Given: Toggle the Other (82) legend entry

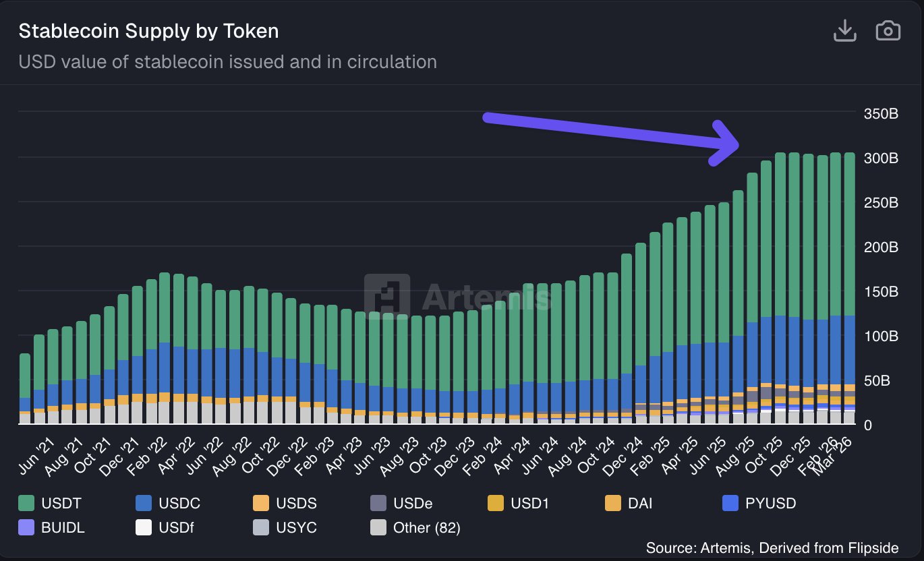Looking at the screenshot, I should pos(426,527).
